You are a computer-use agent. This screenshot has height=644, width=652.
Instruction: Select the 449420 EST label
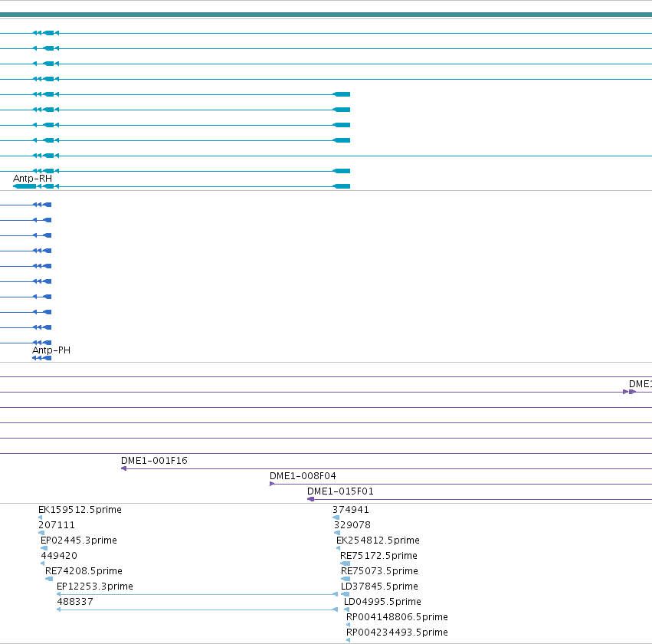coord(59,556)
